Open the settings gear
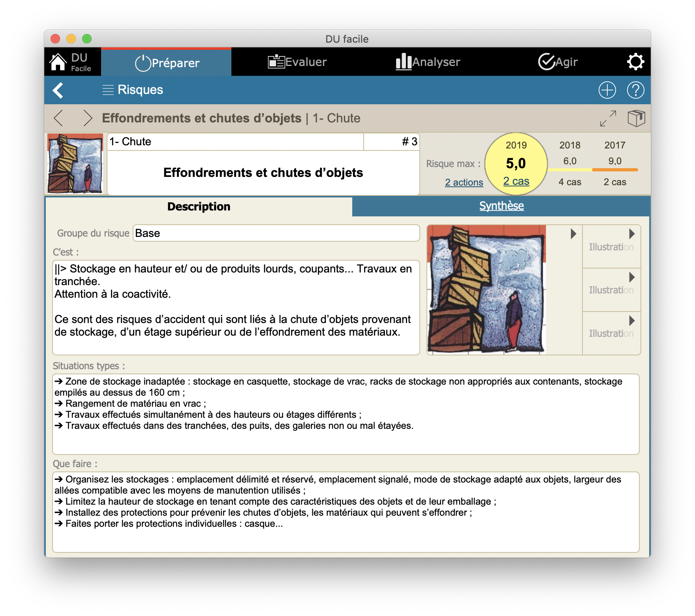The width and height of the screenshot is (695, 616). tap(635, 62)
